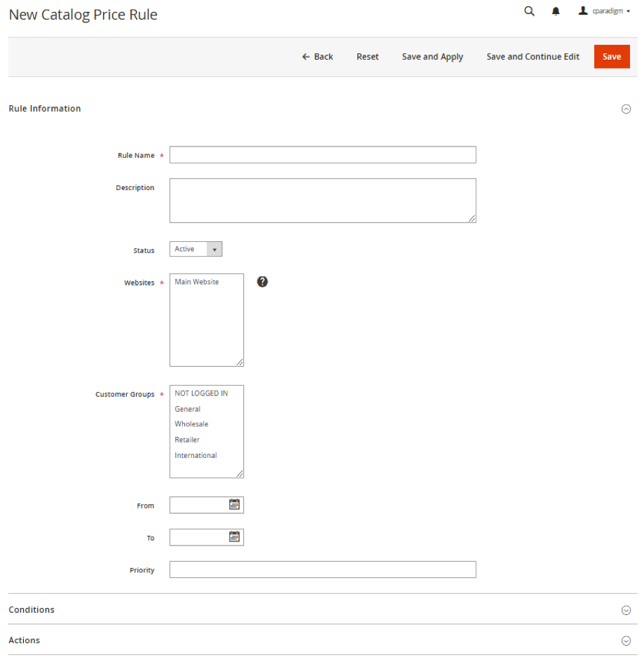Collapse the Rule Information section
This screenshot has height=662, width=644.
click(626, 109)
